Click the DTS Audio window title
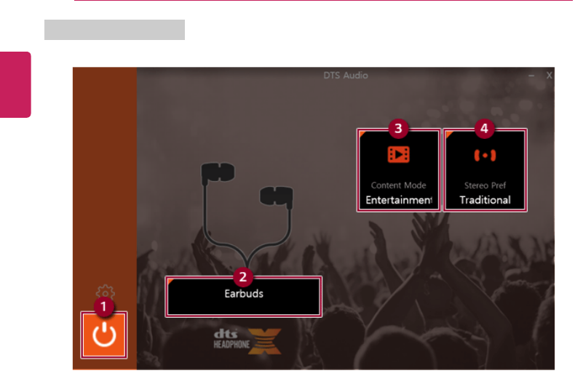Image resolution: width=575 pixels, height=392 pixels. [346, 76]
